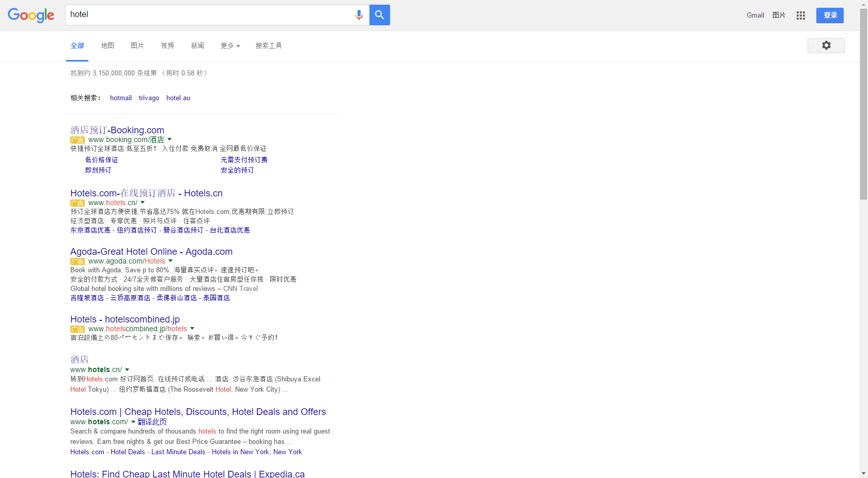This screenshot has width=868, height=478.
Task: Open settings gear menu
Action: coord(826,45)
